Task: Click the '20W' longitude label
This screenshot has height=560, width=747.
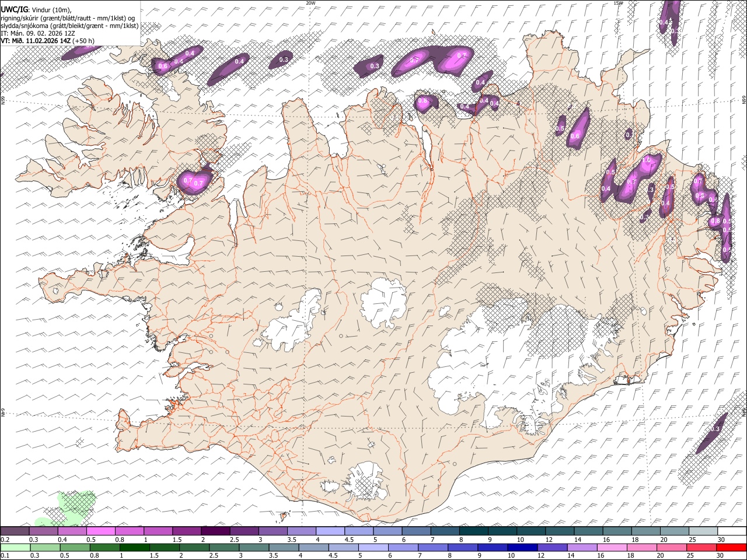Action: [x=310, y=3]
